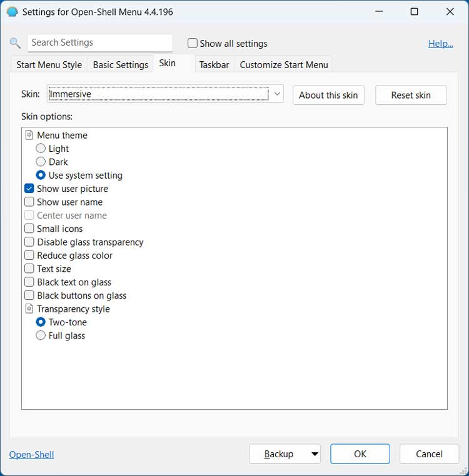Open the Taskbar tab
Viewport: 469px width, 476px height.
pyautogui.click(x=214, y=65)
